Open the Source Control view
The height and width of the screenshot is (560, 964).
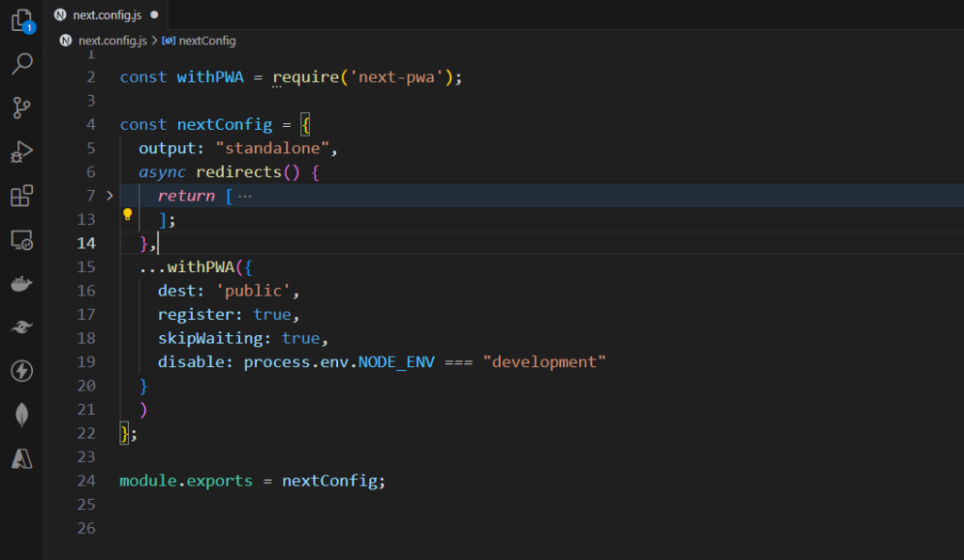click(23, 107)
